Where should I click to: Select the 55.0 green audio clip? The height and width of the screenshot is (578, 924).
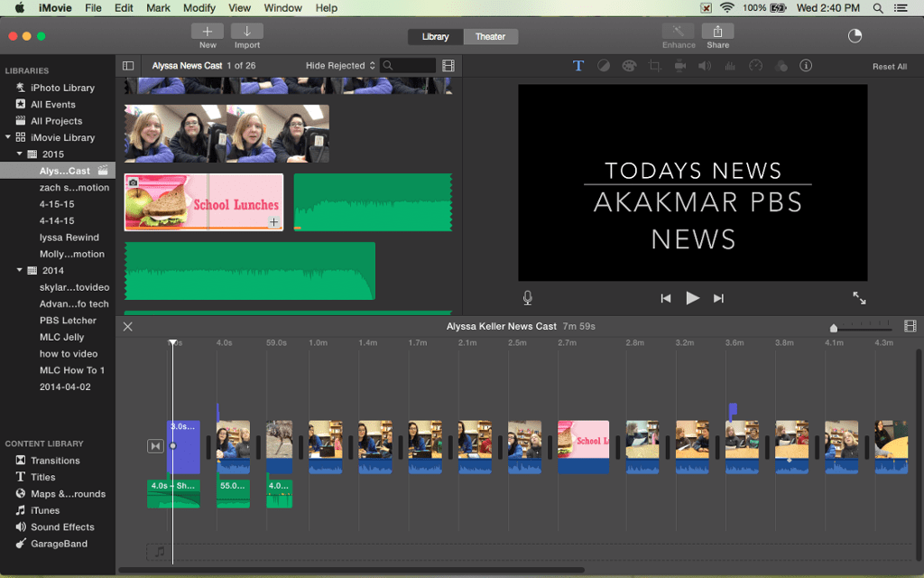pyautogui.click(x=234, y=494)
